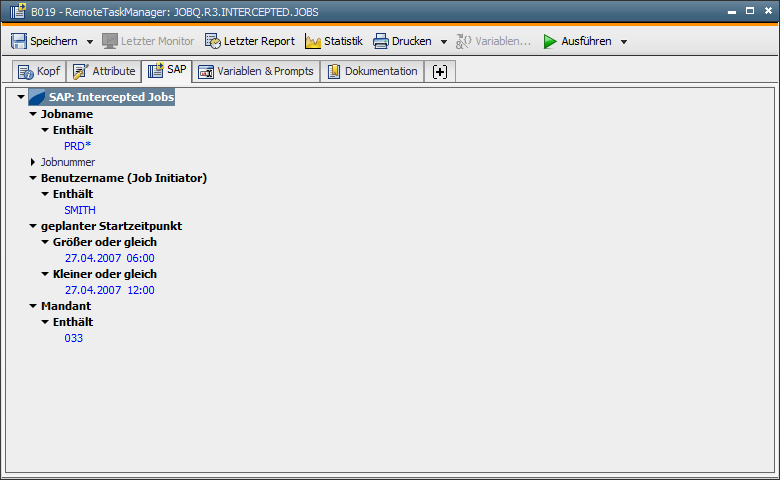Click the Attribute tab pencil icon
The width and height of the screenshot is (780, 480).
click(x=81, y=72)
